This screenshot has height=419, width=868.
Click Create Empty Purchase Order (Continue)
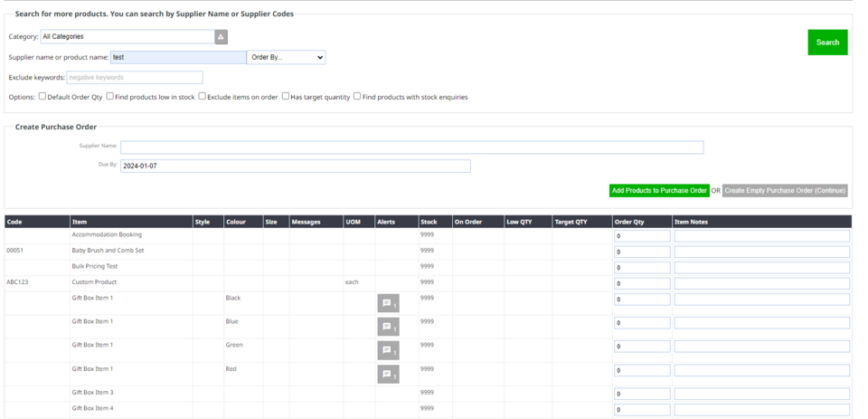tap(784, 191)
